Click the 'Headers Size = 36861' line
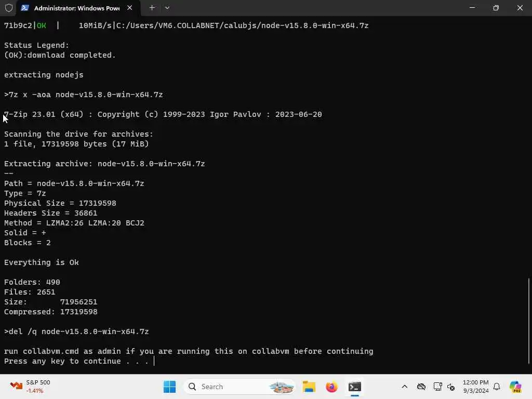Screen dimensions: 532x399 (x=51, y=213)
